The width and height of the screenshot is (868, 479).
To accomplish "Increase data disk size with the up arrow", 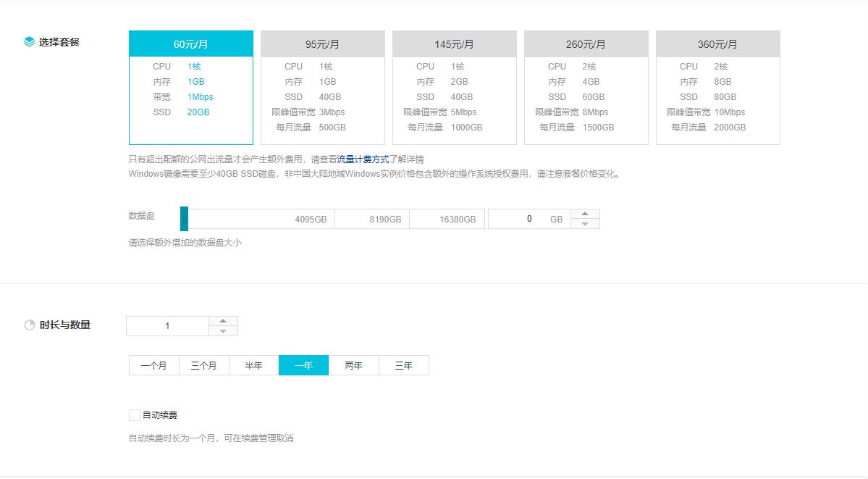I will point(584,213).
